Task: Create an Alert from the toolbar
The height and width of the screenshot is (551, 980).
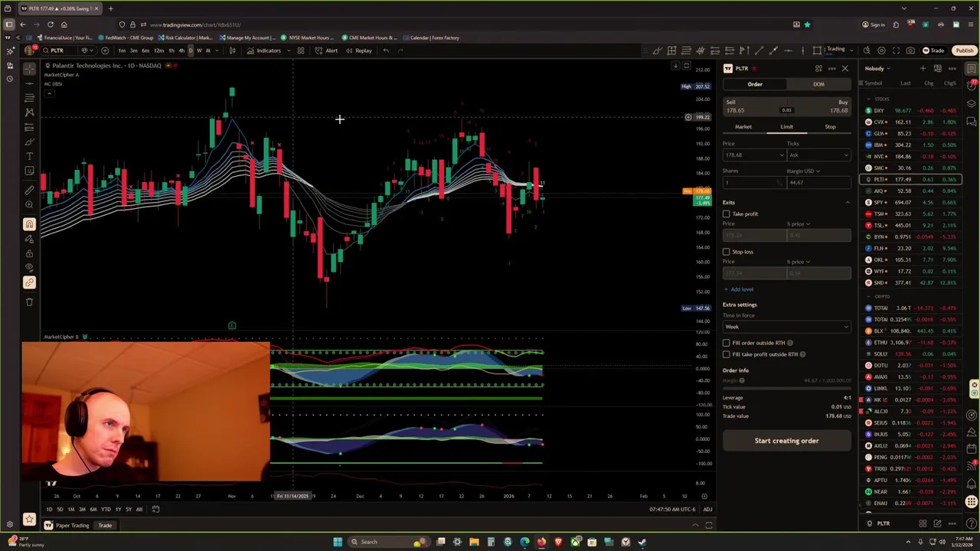Action: click(x=327, y=51)
